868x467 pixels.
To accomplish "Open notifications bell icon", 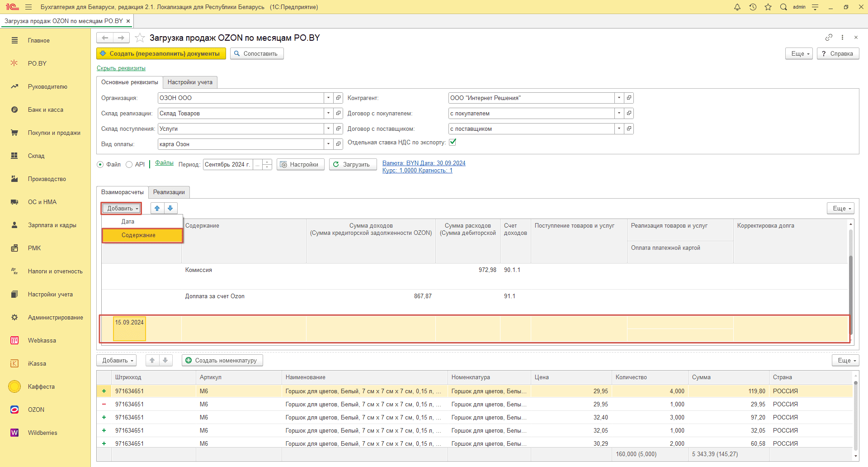I will [737, 7].
